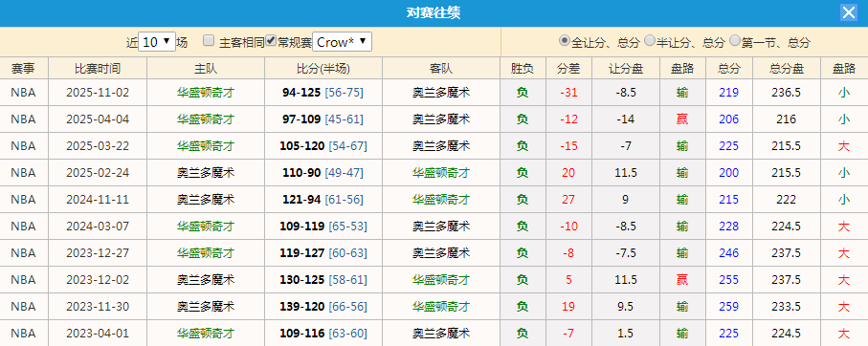Click date 2025-03-22 in the table
This screenshot has height=346, width=868.
[98, 146]
